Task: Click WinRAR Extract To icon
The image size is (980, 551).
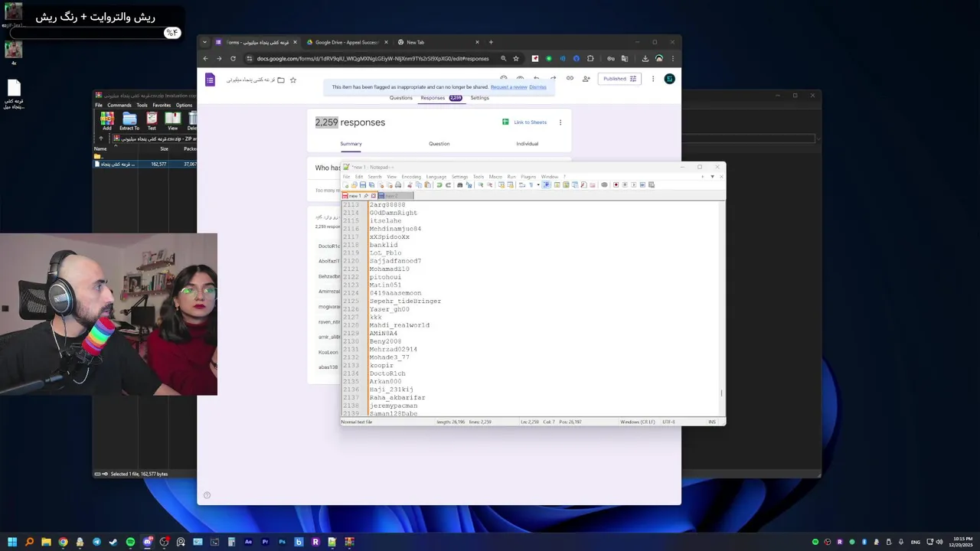Action: 129,120
